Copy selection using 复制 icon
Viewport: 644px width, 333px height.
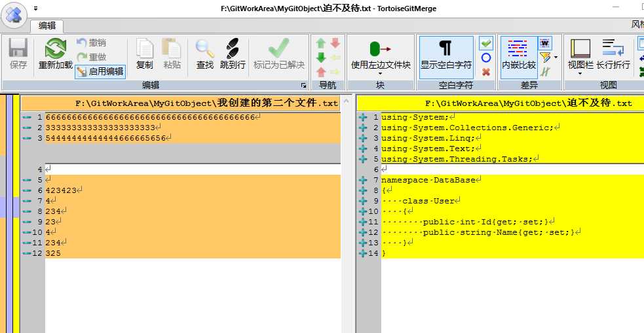pos(145,54)
